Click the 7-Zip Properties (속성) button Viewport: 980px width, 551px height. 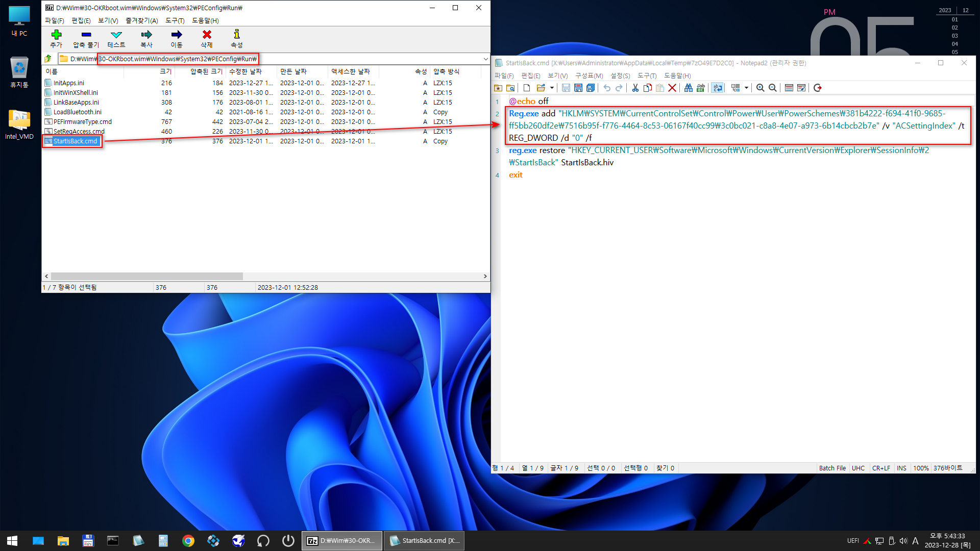tap(236, 39)
